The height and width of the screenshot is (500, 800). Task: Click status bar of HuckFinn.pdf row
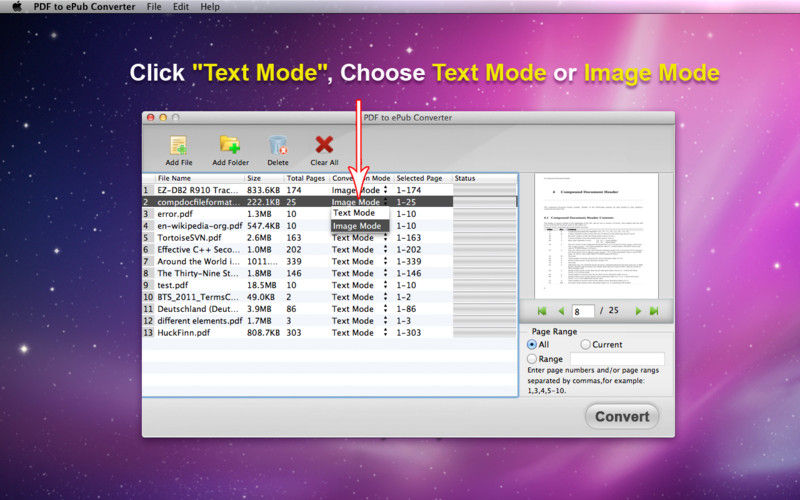(x=485, y=332)
